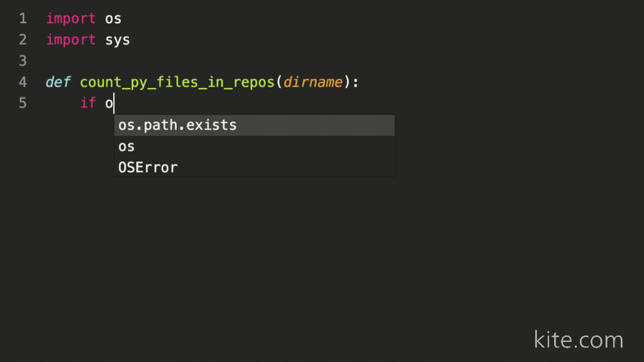Select the os autocomplete entry
This screenshot has width=644, height=362.
[126, 146]
